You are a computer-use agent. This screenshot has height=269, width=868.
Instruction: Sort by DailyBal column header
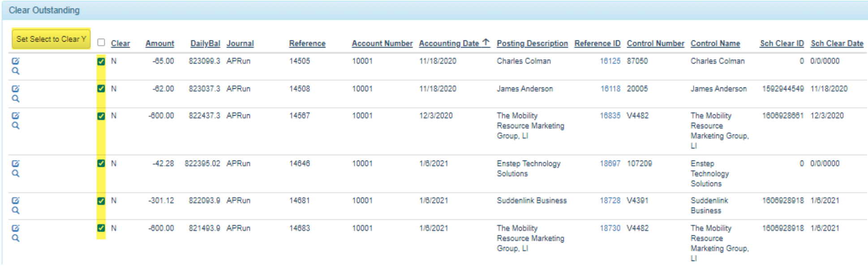205,43
